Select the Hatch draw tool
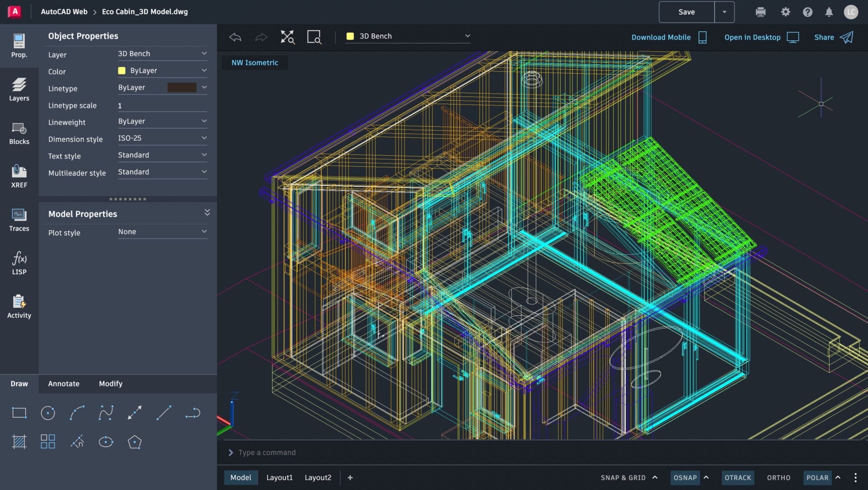The height and width of the screenshot is (490, 868). click(19, 442)
